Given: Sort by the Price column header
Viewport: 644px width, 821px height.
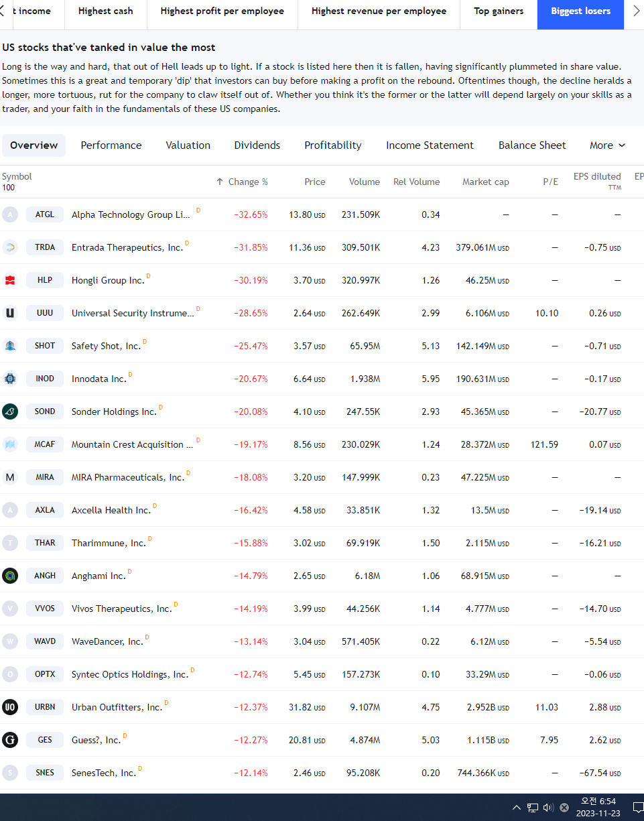Looking at the screenshot, I should [x=314, y=182].
